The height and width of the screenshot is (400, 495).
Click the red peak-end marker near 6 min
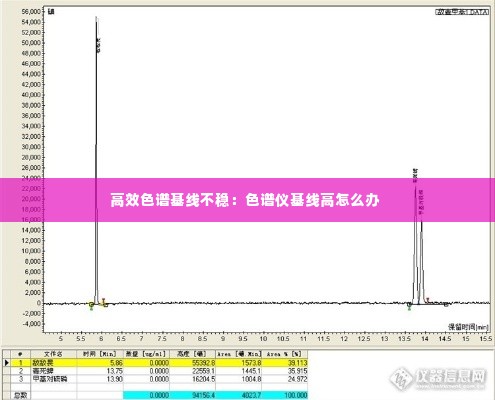(104, 302)
